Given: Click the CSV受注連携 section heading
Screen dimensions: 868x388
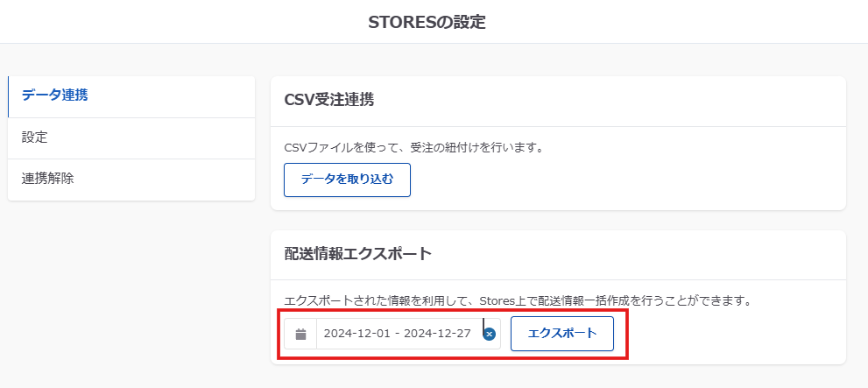Looking at the screenshot, I should 329,100.
